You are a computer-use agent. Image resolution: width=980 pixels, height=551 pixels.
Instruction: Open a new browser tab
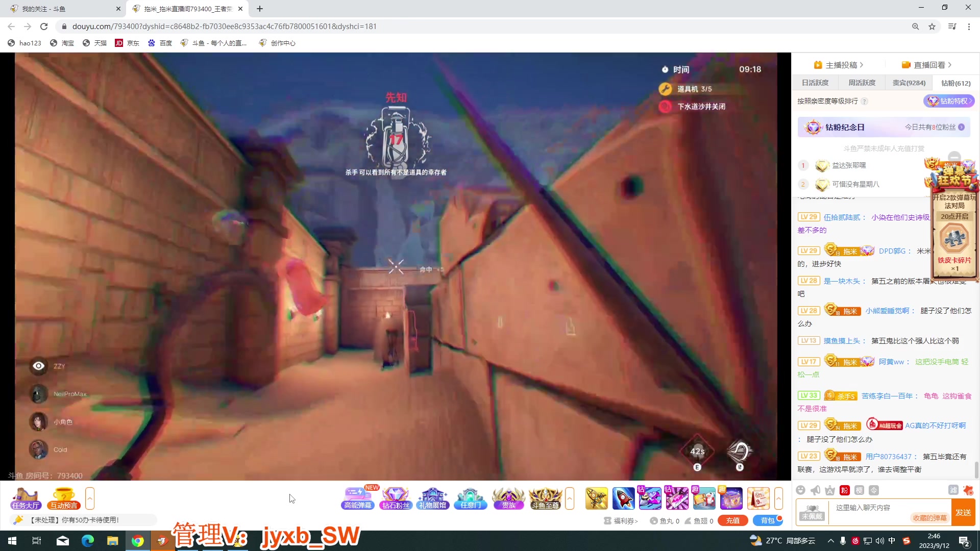260,9
